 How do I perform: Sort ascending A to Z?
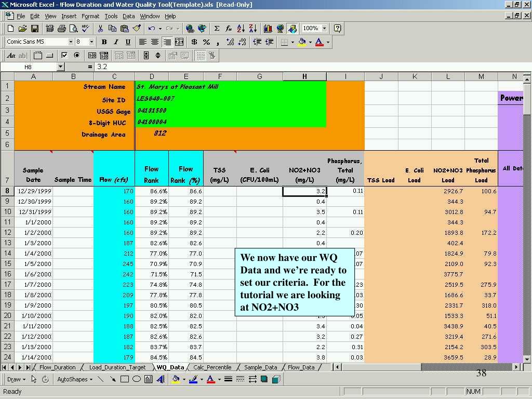(x=241, y=29)
